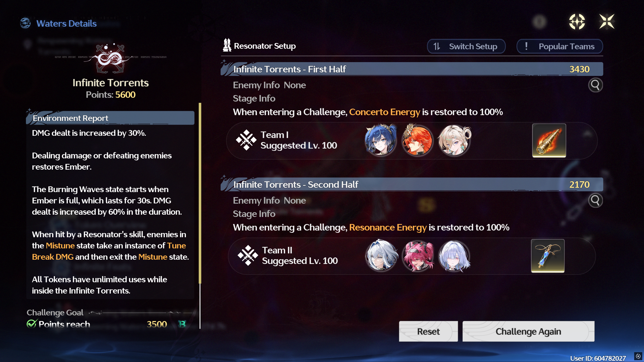Click the Team II crossed-swords emblem
This screenshot has width=644, height=362.
click(x=248, y=255)
